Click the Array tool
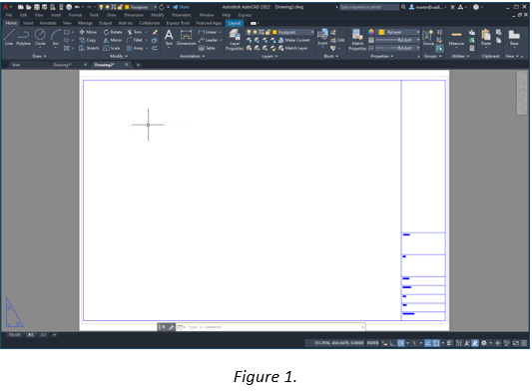The height and width of the screenshot is (392, 532). click(135, 48)
